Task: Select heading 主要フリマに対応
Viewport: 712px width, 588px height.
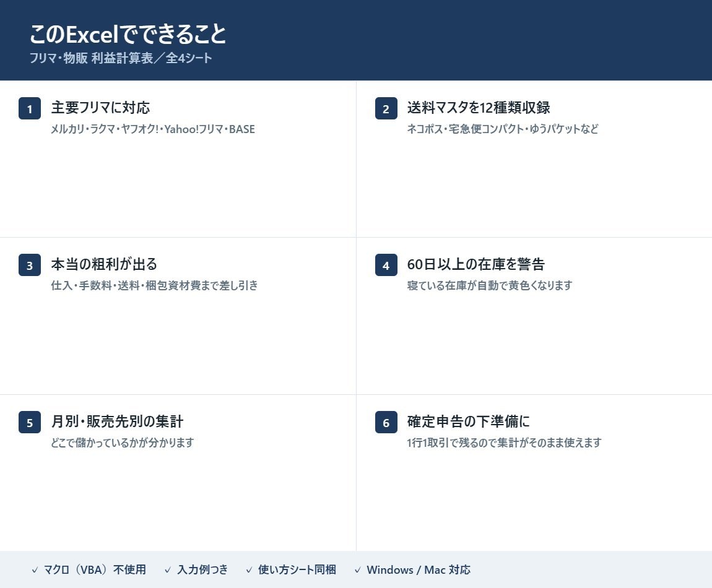Action: pos(100,108)
